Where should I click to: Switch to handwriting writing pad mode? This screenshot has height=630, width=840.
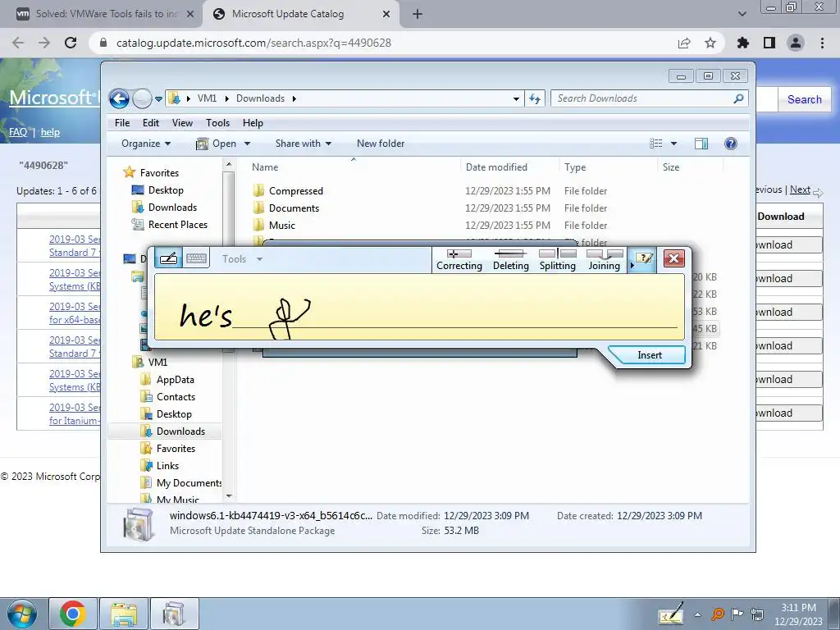pyautogui.click(x=169, y=258)
